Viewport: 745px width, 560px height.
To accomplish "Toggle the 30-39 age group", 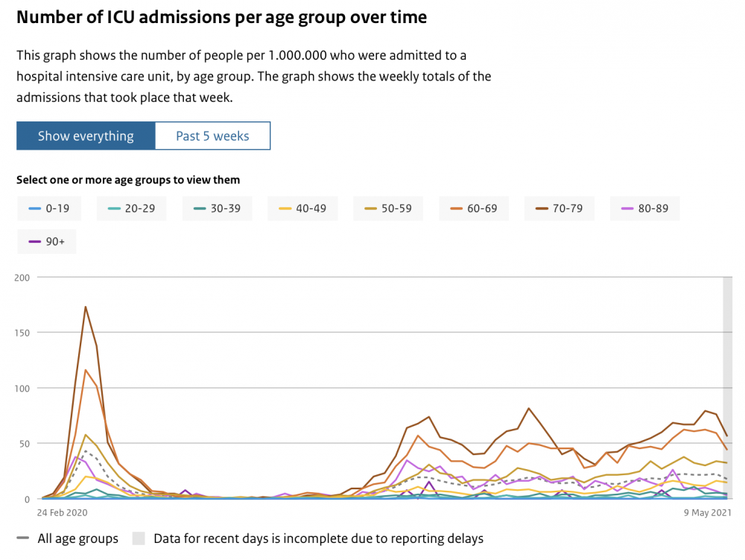I will (217, 209).
